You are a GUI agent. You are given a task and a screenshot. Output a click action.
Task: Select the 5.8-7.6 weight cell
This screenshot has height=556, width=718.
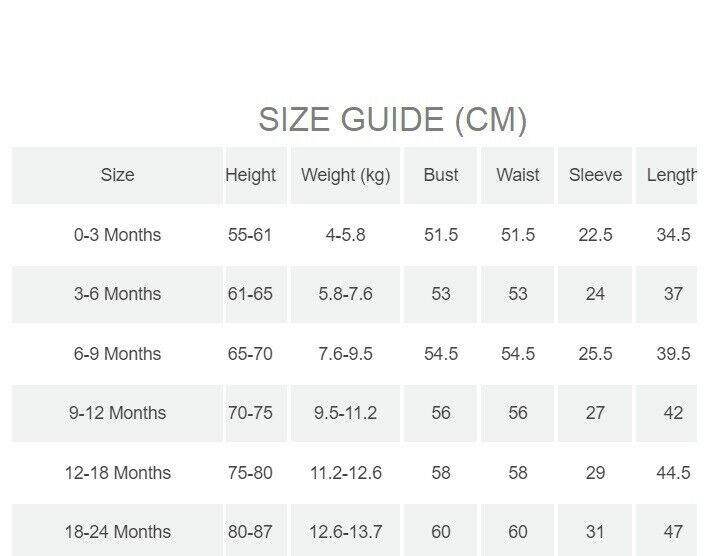pyautogui.click(x=346, y=294)
